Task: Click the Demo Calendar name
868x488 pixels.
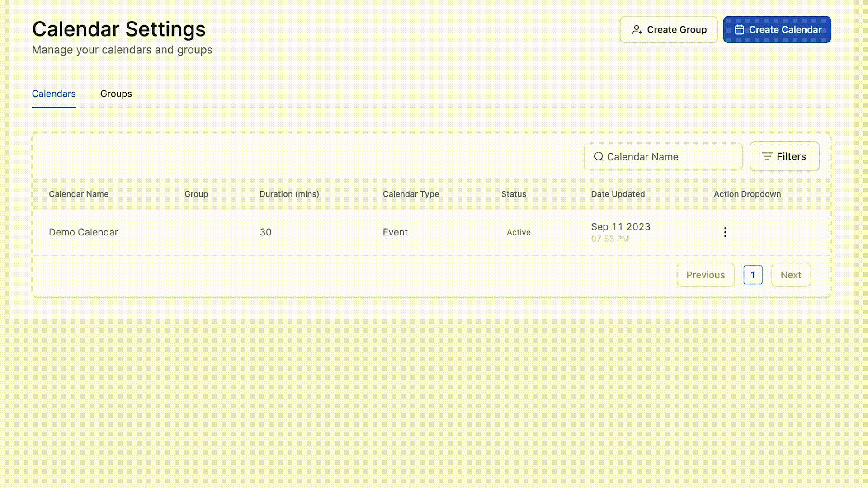Action: point(83,232)
